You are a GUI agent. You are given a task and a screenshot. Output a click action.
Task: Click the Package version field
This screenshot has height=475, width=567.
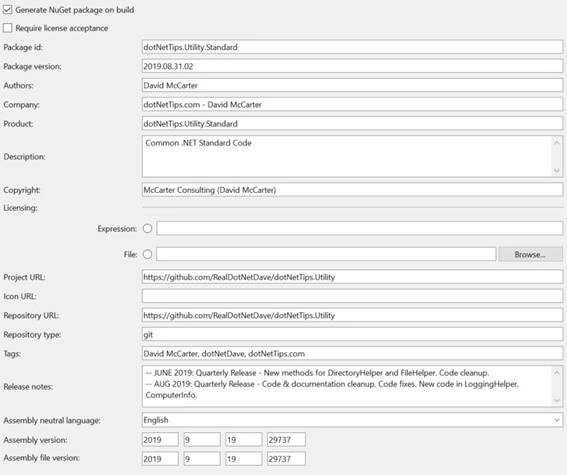[x=352, y=66]
